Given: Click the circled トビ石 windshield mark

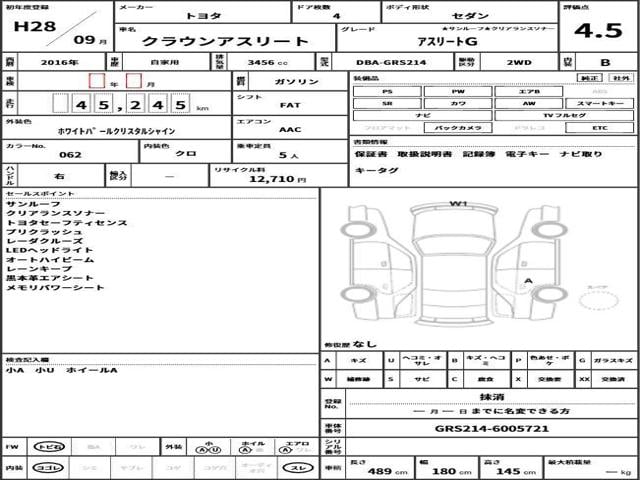Looking at the screenshot, I should (x=46, y=445).
